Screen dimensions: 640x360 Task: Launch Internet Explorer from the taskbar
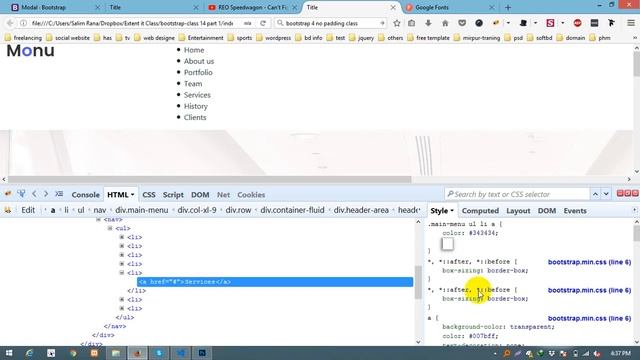[x=29, y=353]
